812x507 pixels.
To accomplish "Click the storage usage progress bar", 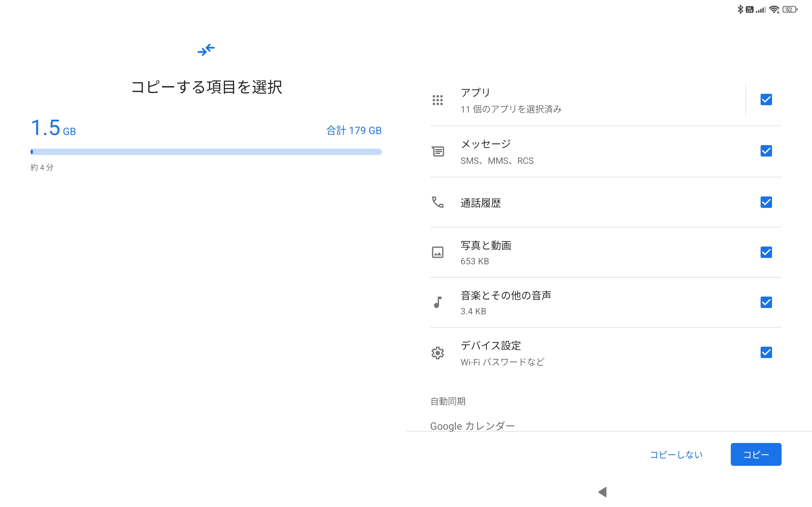I will [206, 152].
